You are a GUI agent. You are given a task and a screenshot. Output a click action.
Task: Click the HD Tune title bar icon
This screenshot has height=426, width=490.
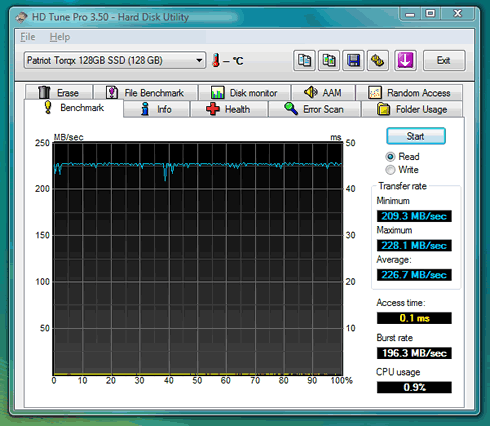tap(21, 17)
